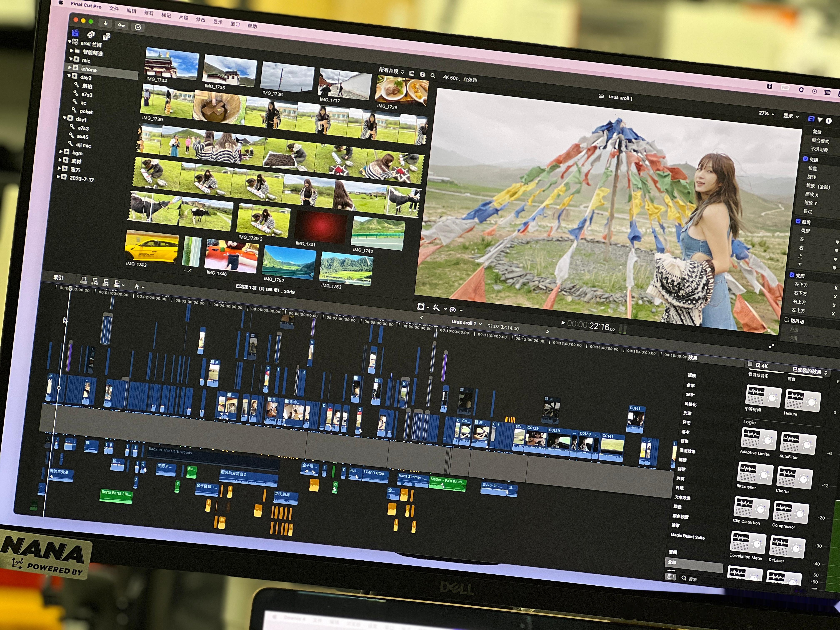Open the 所有片段 clip filter dropdown

coord(391,71)
